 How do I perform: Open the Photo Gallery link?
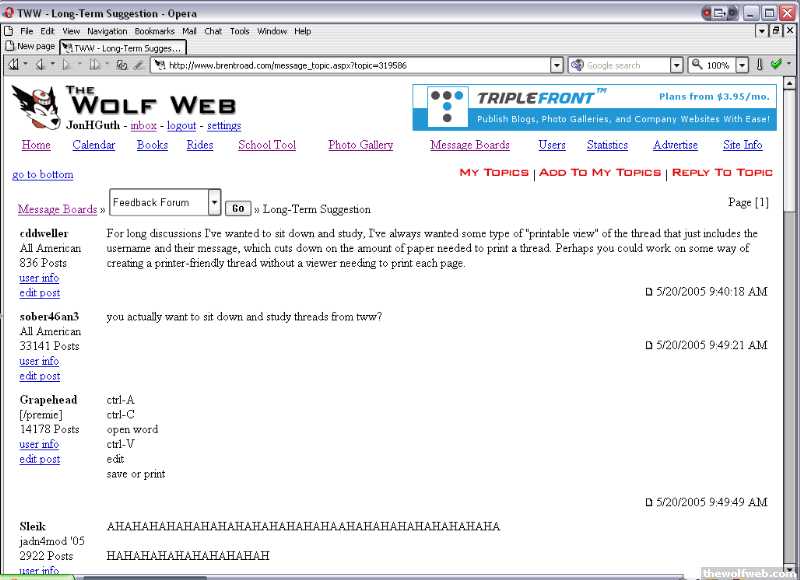[x=360, y=145]
